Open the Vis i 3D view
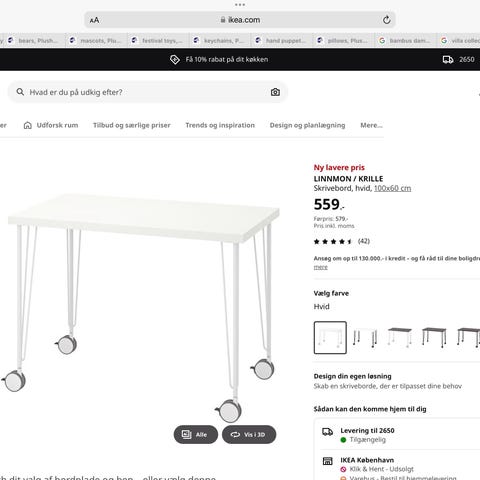480x480 pixels. [249, 434]
